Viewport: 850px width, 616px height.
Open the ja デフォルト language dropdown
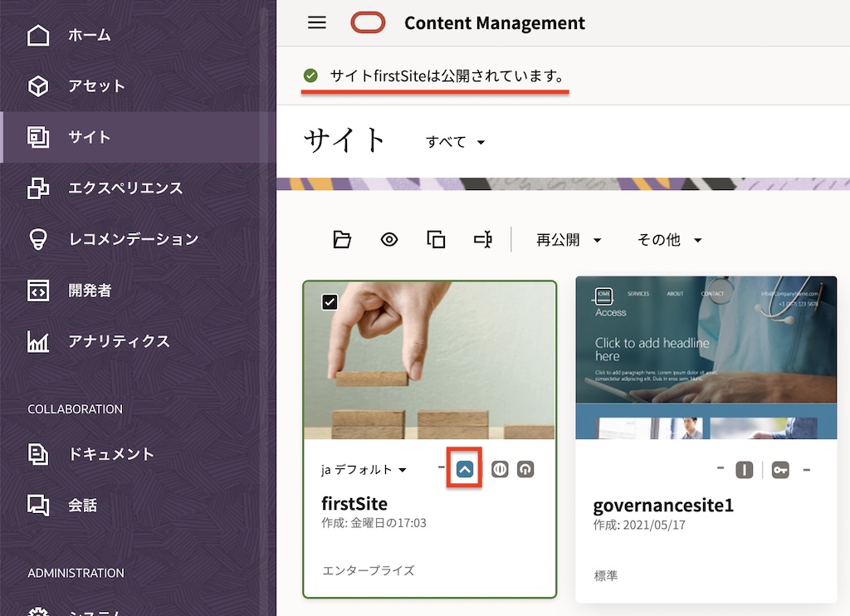coord(362,468)
